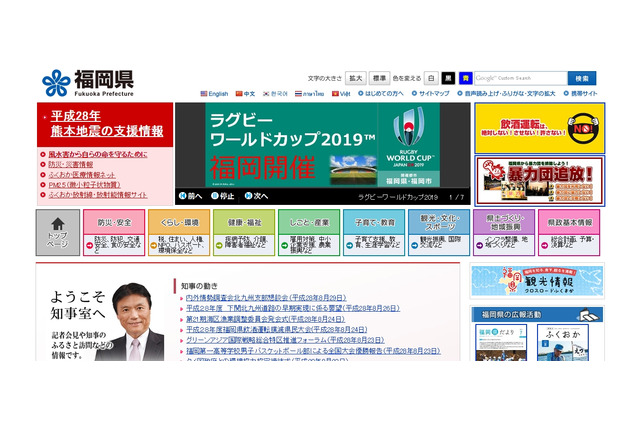
Task: Click the 飲酒運転 NO! yellow banner
Action: coord(540,128)
